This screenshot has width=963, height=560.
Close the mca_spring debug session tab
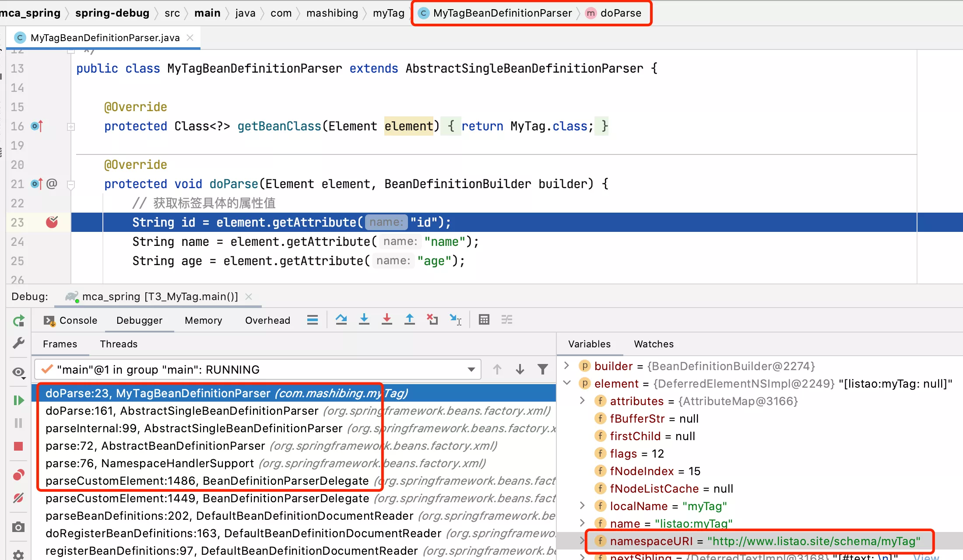click(x=249, y=297)
